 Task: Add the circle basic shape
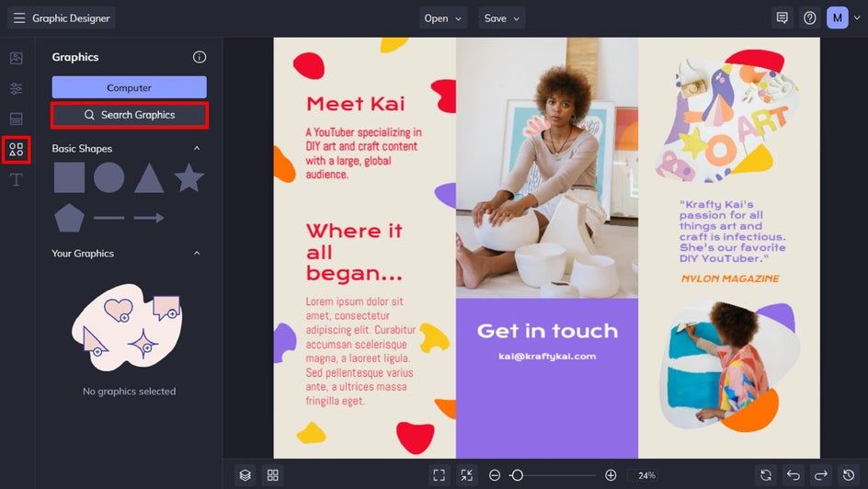[109, 177]
